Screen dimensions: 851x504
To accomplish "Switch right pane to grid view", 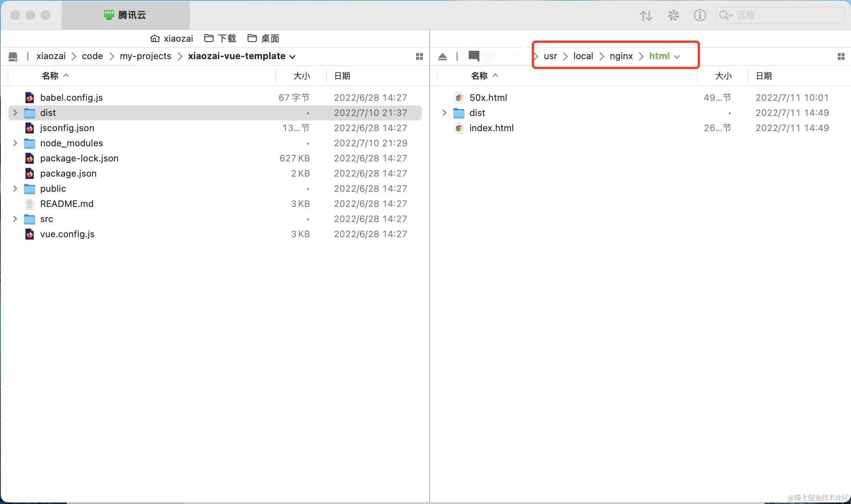I will click(x=841, y=56).
